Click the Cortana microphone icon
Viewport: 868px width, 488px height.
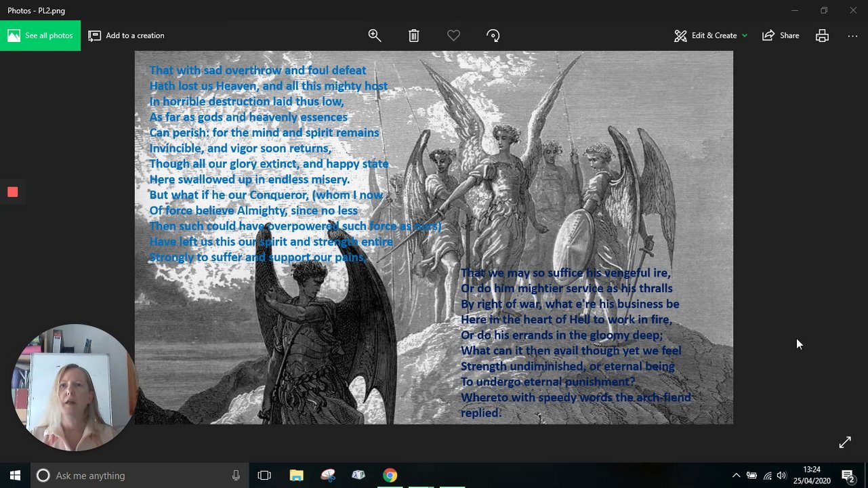236,475
